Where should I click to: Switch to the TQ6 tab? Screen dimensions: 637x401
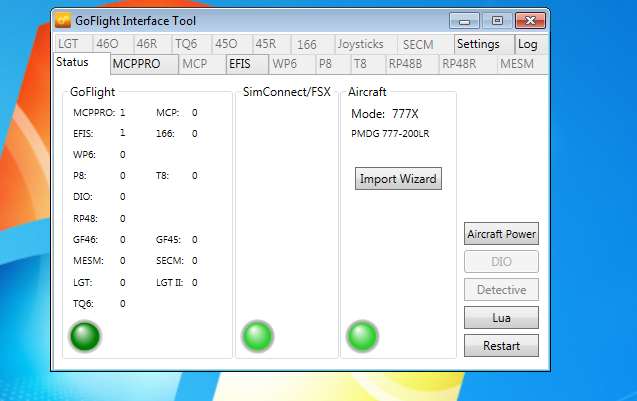[187, 44]
